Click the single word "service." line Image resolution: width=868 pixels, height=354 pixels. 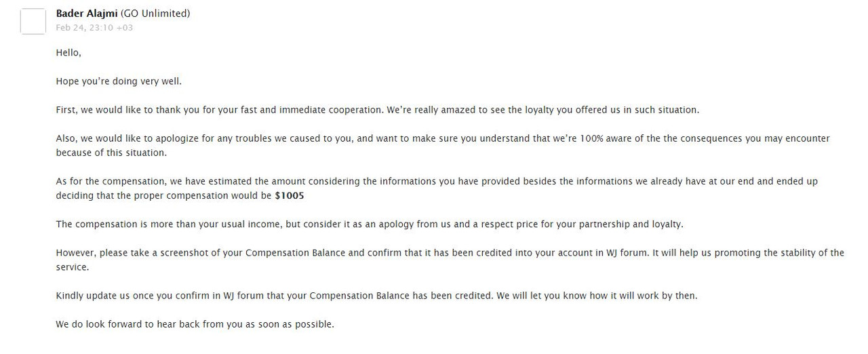pyautogui.click(x=73, y=267)
